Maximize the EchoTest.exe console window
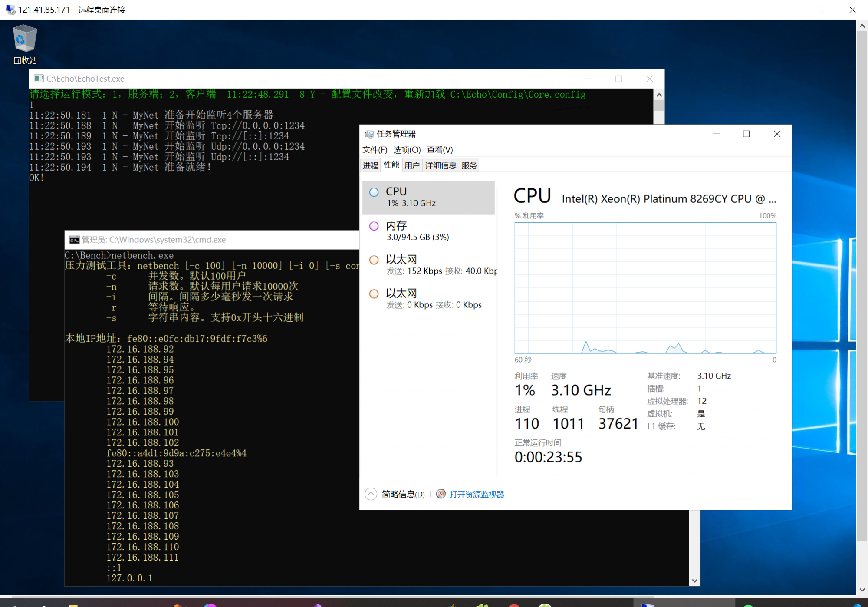This screenshot has width=868, height=607. [x=619, y=79]
